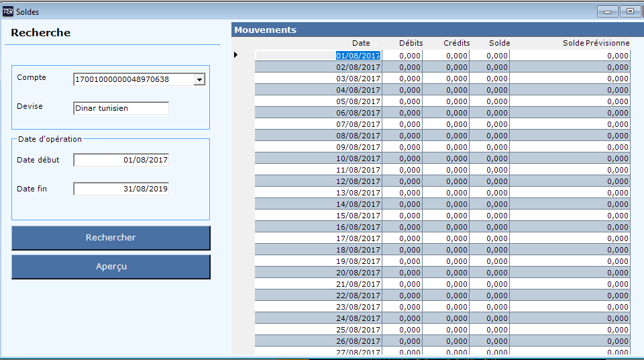
Task: Select the date cell 05/08/2017
Action: 318,101
